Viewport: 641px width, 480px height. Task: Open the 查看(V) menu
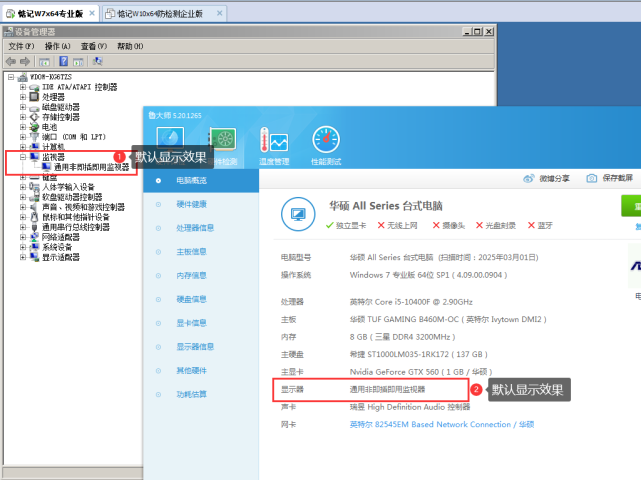coord(93,46)
